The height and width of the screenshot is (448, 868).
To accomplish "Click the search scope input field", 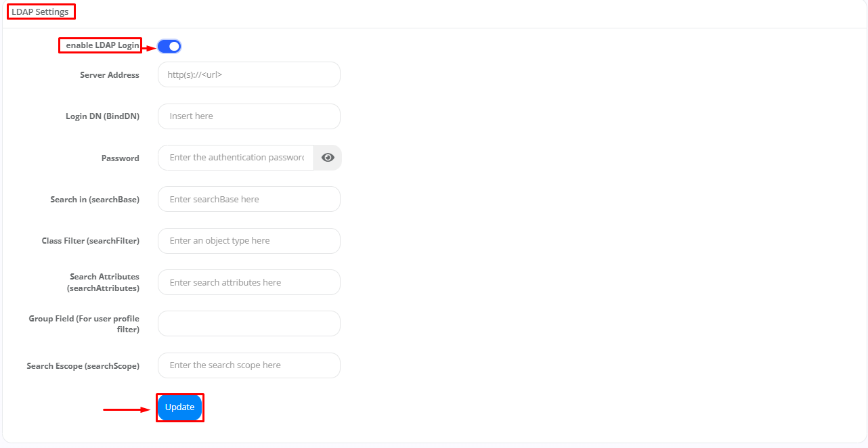I will pyautogui.click(x=248, y=365).
